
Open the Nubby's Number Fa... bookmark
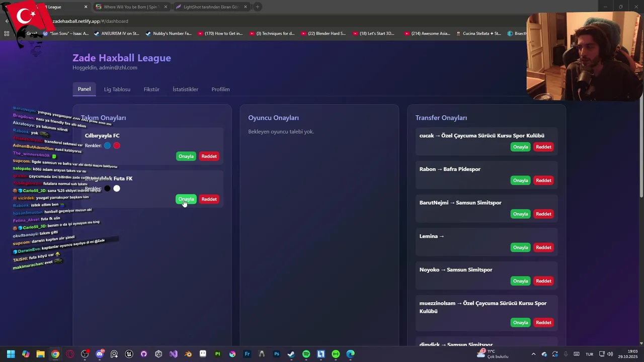pos(169,34)
